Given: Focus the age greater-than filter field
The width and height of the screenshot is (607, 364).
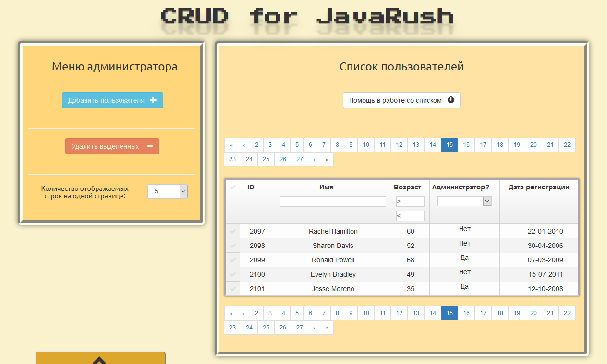Looking at the screenshot, I should click(x=410, y=201).
